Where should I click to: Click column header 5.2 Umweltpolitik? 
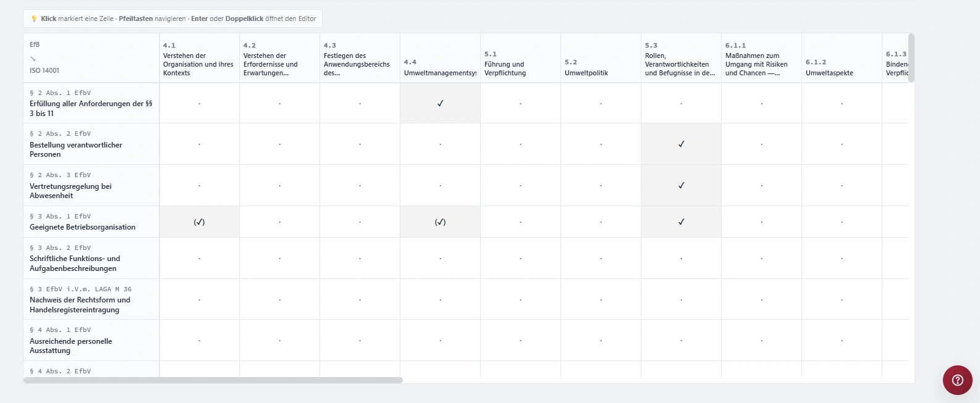click(601, 58)
